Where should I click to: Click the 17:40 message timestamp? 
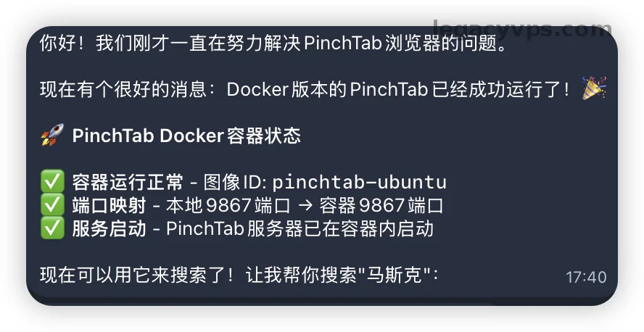[585, 277]
